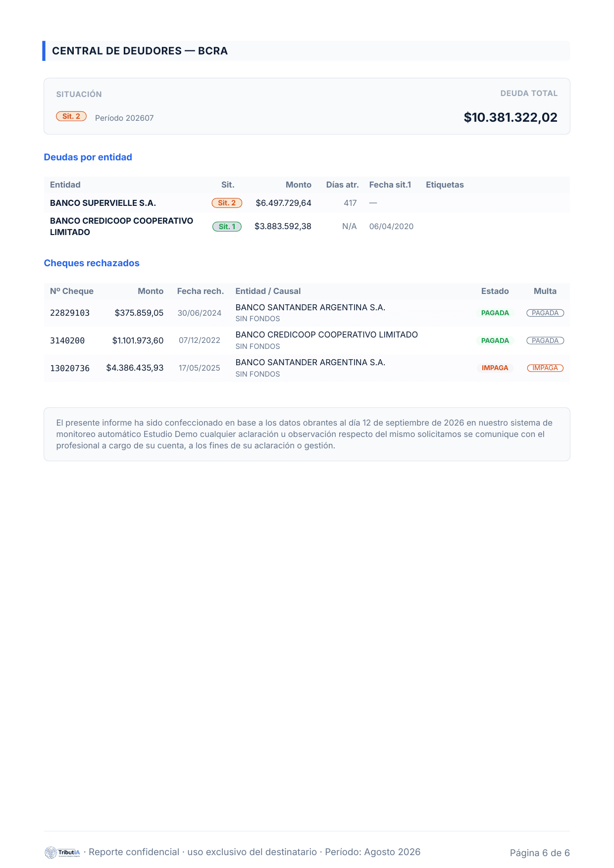Click the 'Deudas por entidad' section title
614x868 pixels.
coord(88,157)
